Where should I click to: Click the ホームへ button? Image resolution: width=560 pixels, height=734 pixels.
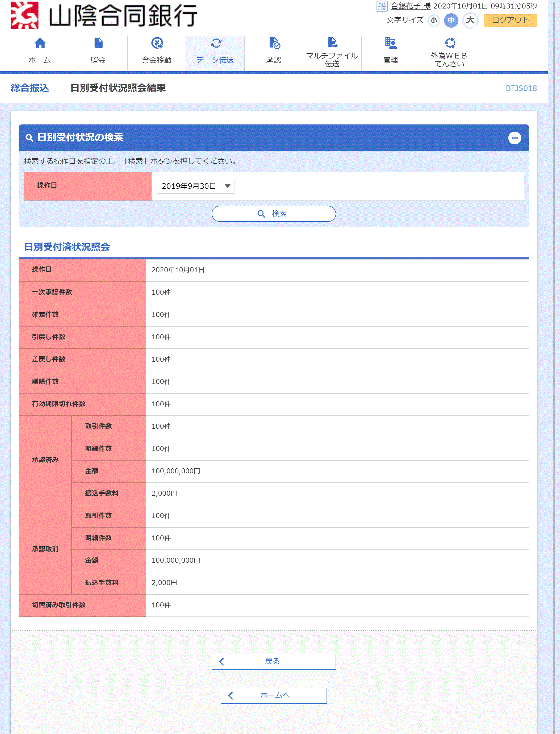pos(274,695)
